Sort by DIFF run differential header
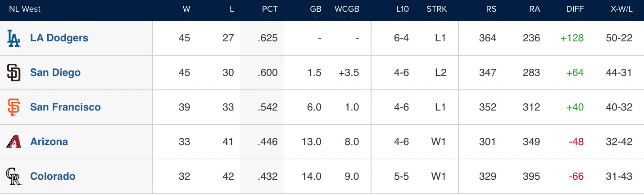 point(575,10)
